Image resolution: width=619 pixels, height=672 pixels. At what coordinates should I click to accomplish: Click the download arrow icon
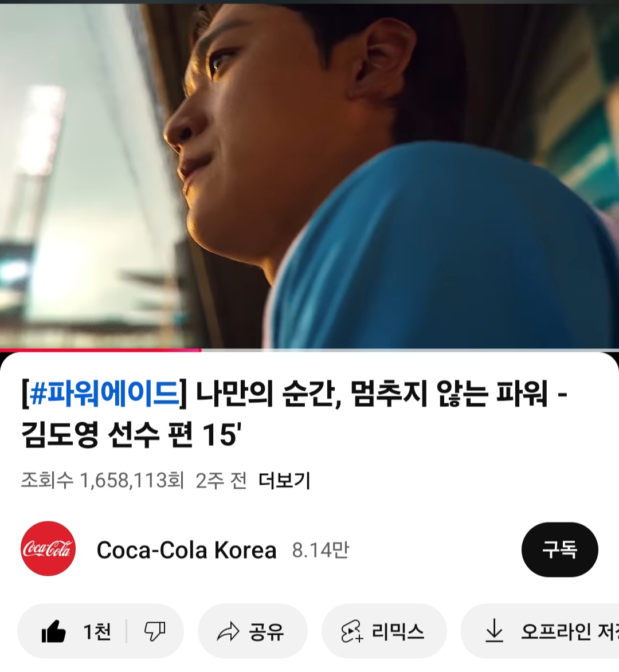(x=494, y=631)
